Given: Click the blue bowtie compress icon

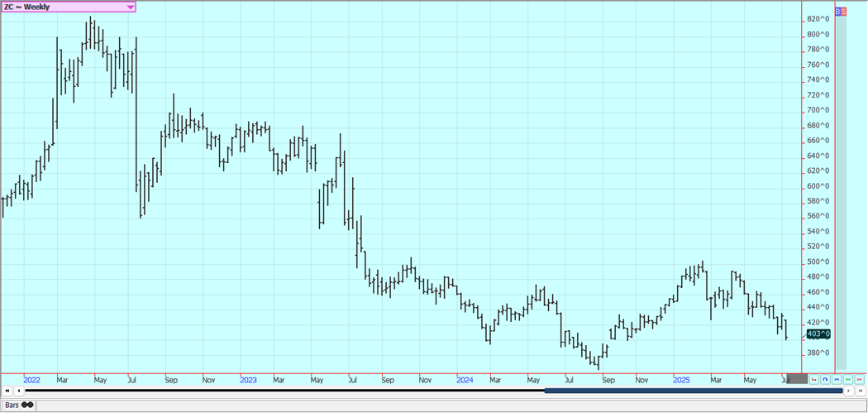Looking at the screenshot, I should pyautogui.click(x=837, y=380).
